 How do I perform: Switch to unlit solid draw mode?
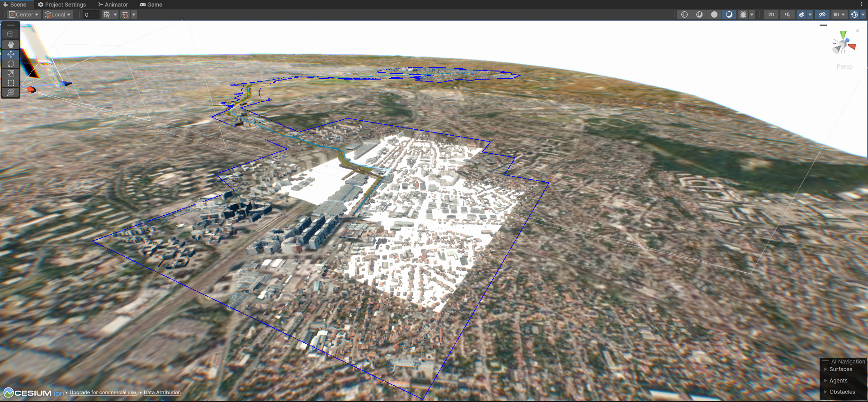[x=714, y=14]
